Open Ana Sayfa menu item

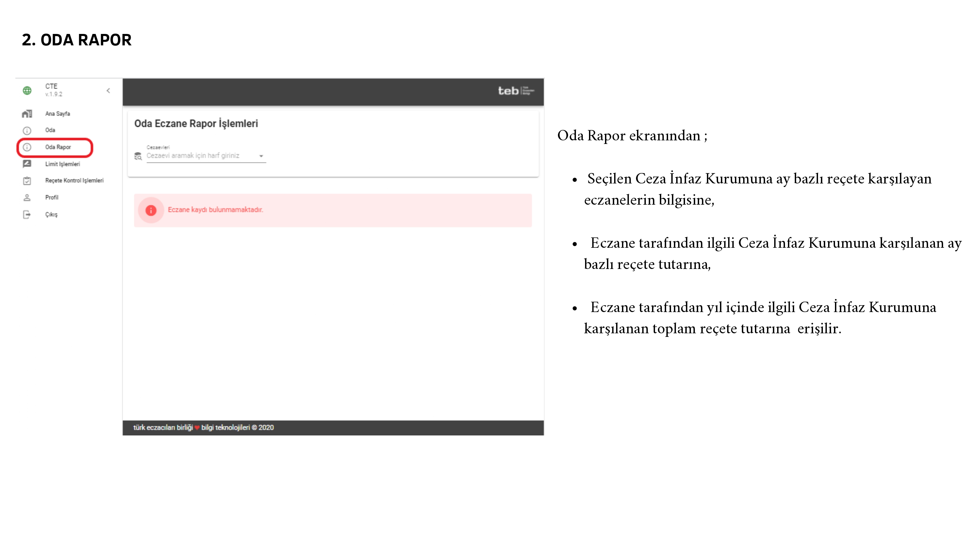(57, 114)
